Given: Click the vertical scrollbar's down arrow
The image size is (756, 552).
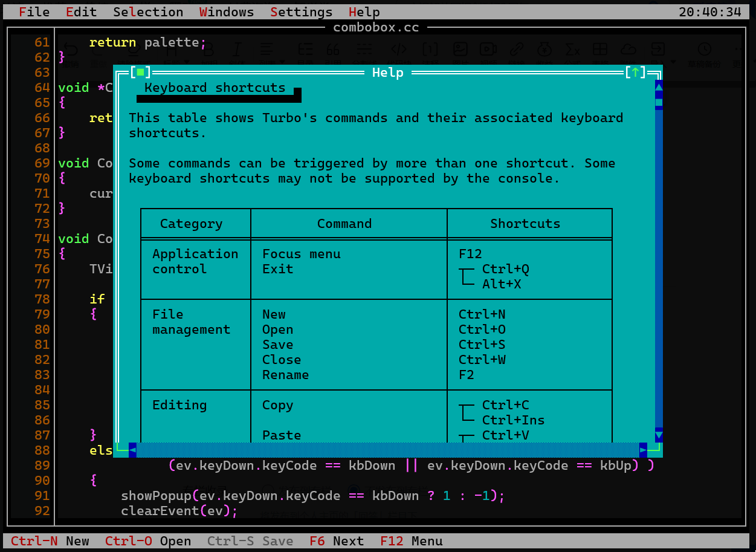Looking at the screenshot, I should (659, 435).
